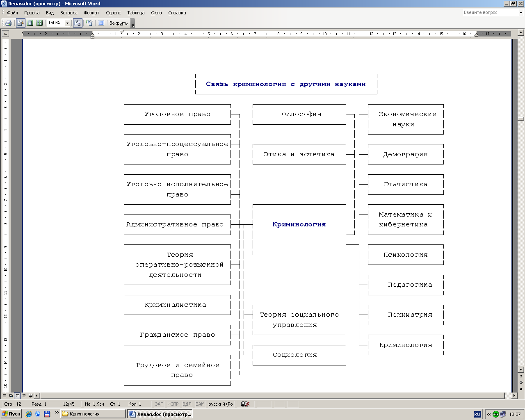Toggle Full Screen preview icon
The image size is (525, 420).
[x=101, y=23]
